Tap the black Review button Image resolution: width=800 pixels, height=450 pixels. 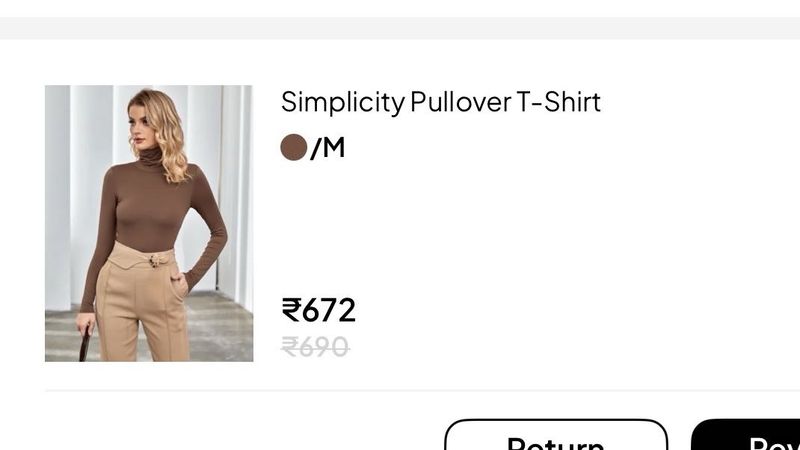coord(746,435)
